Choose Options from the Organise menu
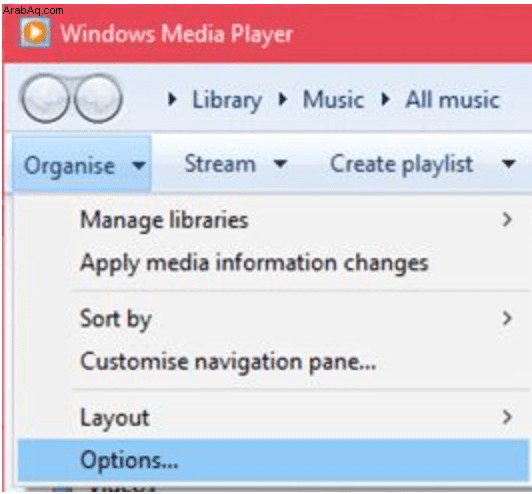The height and width of the screenshot is (494, 532). (273, 460)
